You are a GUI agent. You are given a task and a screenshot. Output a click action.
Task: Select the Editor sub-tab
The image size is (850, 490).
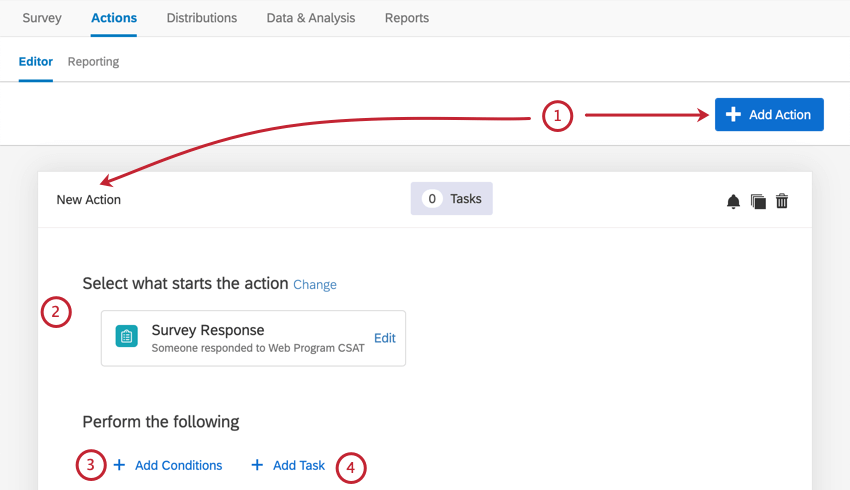click(x=36, y=62)
